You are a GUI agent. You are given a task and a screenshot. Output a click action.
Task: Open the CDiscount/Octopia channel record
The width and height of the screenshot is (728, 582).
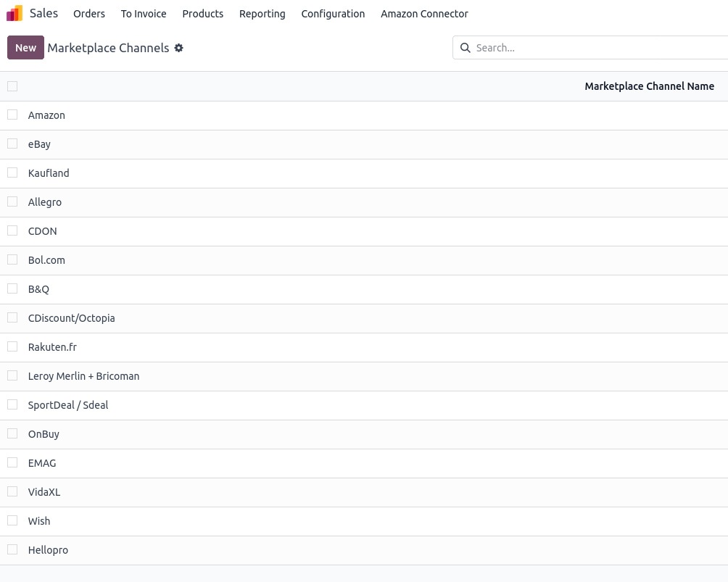[72, 318]
